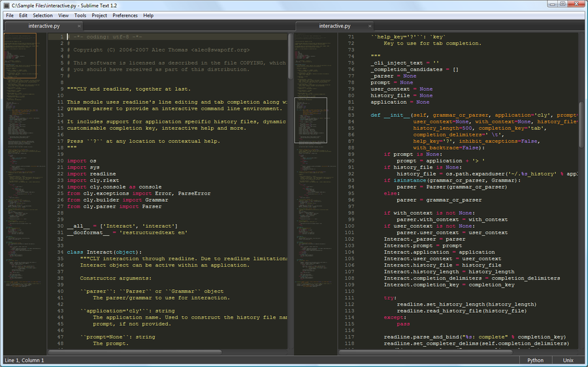Image resolution: width=588 pixels, height=367 pixels.
Task: Open the Help menu
Action: pos(148,15)
